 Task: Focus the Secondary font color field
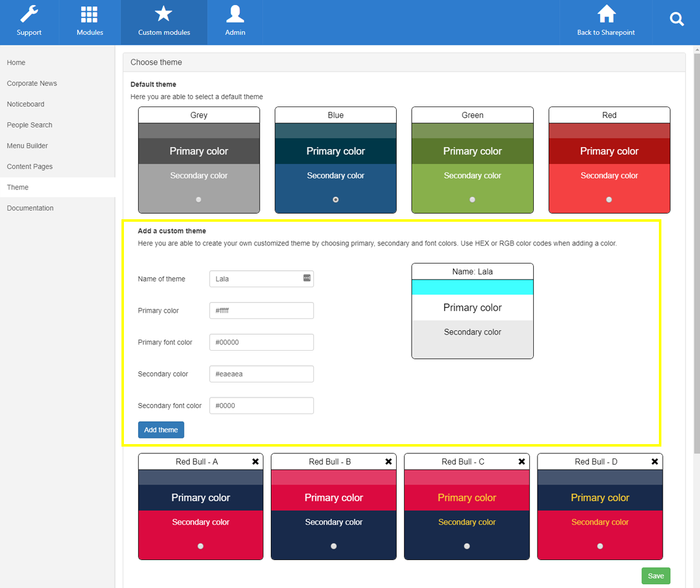(262, 405)
